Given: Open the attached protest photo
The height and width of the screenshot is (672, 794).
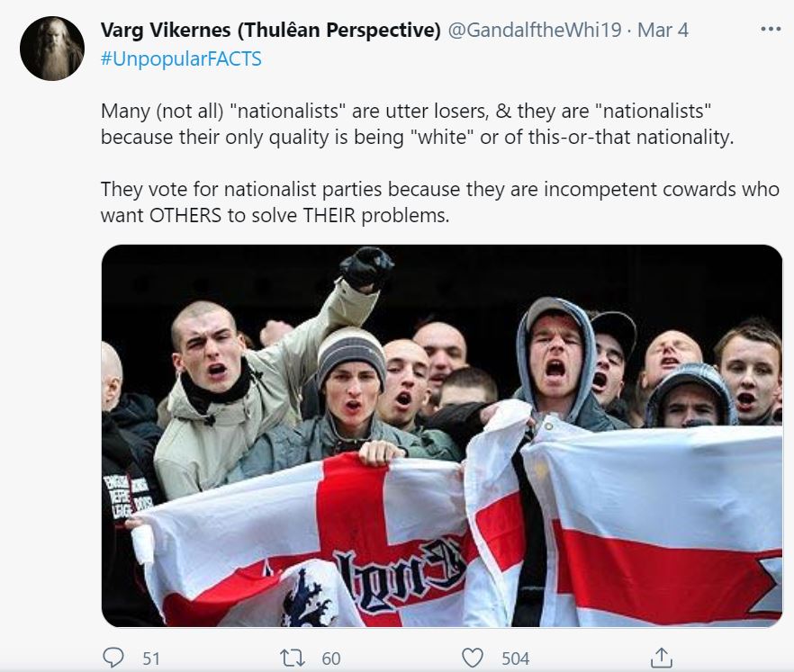Looking at the screenshot, I should (x=442, y=435).
